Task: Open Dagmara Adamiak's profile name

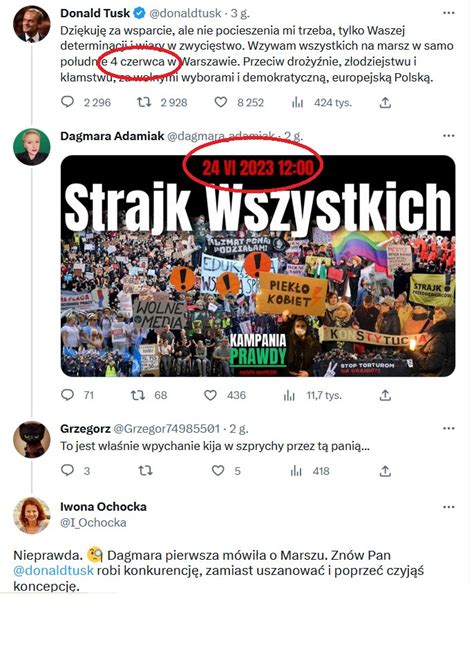Action: (x=112, y=136)
